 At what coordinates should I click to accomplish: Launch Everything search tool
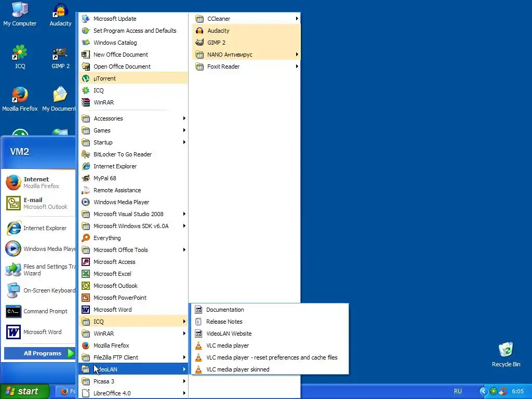point(133,238)
